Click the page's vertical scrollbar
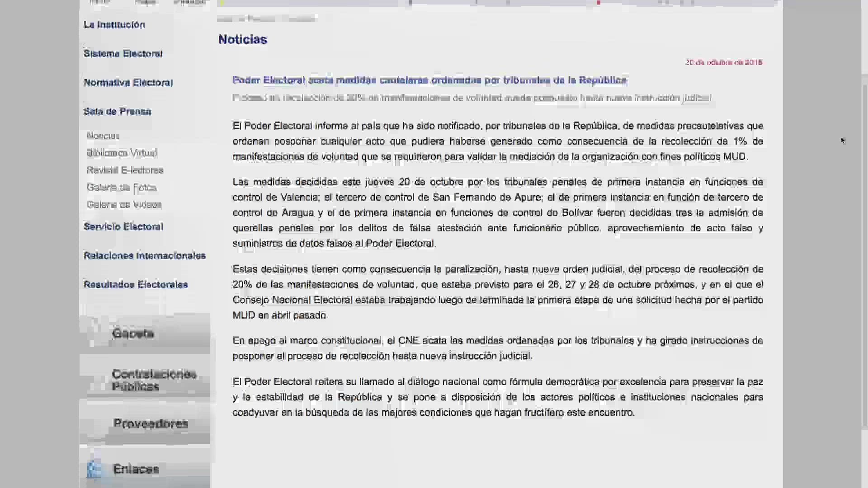868x488 pixels. [x=864, y=253]
